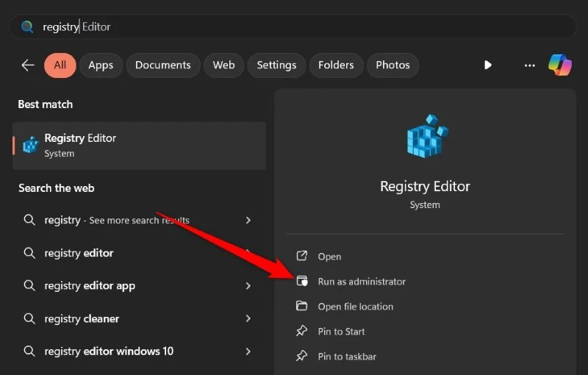Click the search magnifier icon in search box

[x=27, y=26]
